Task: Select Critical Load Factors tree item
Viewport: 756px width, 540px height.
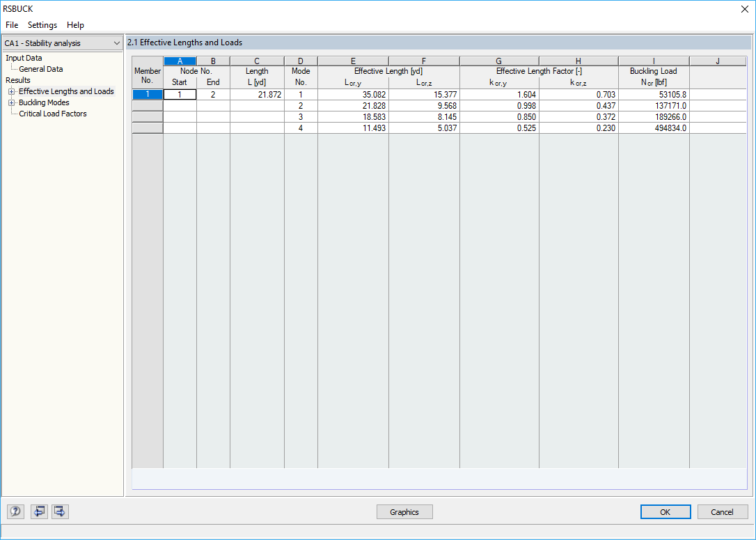Action: 53,114
